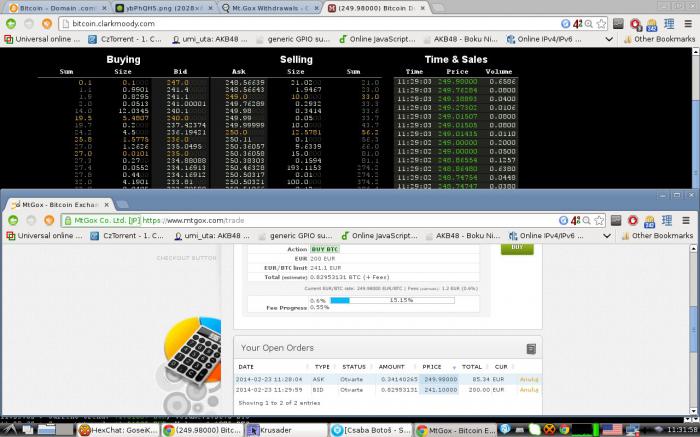Click the dark square extension icon in the MtGox window
The height and width of the screenshot is (437, 700).
[616, 220]
